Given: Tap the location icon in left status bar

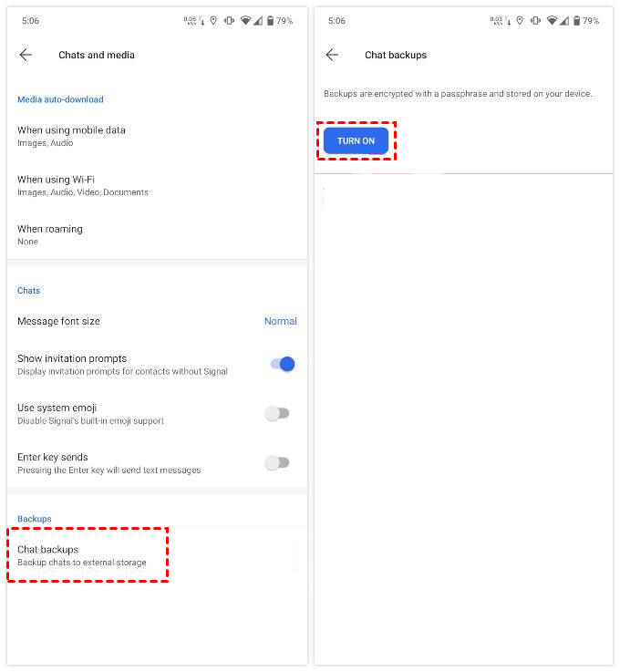Looking at the screenshot, I should pos(213,21).
